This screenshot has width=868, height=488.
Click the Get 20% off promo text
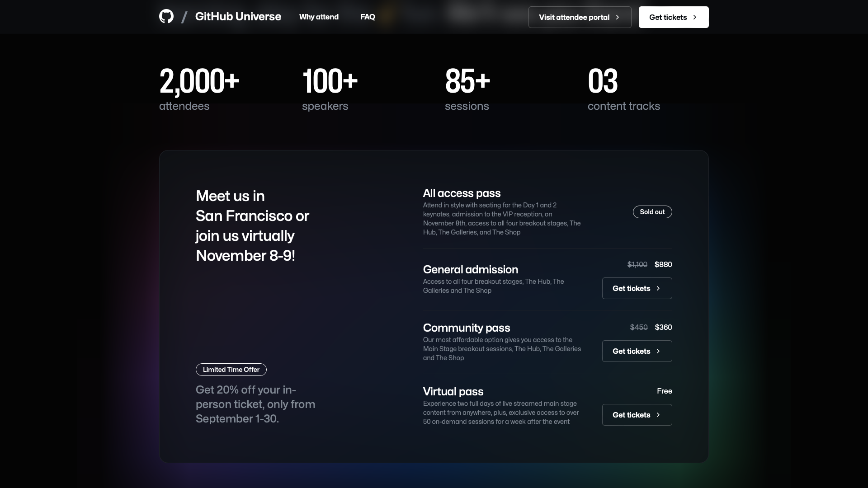255,404
